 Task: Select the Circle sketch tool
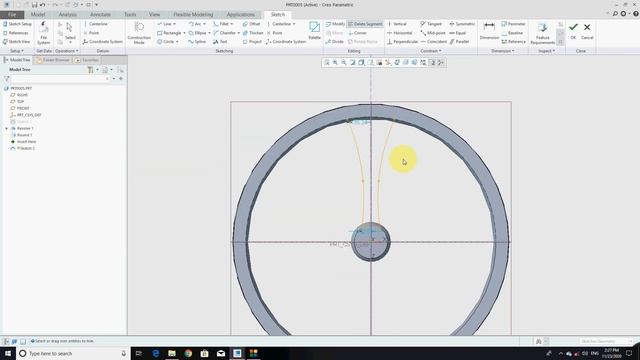166,42
